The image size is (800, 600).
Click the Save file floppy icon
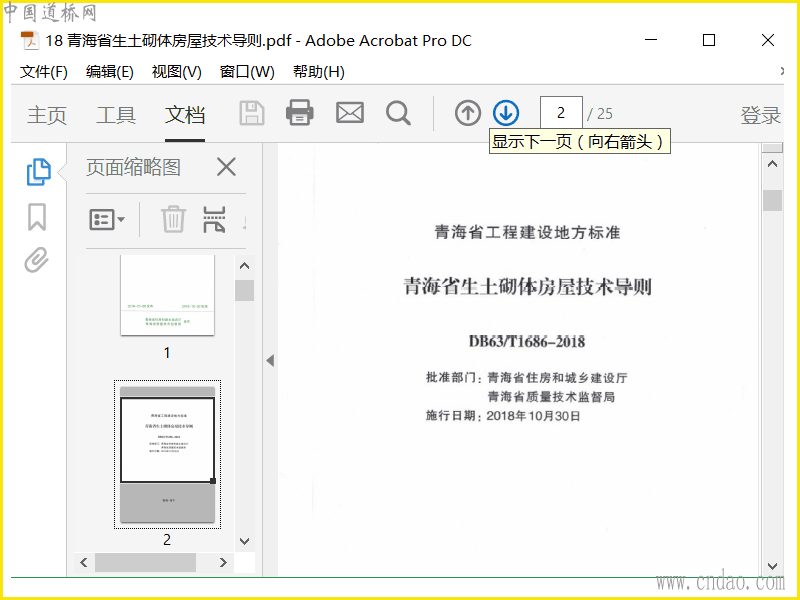click(x=252, y=113)
